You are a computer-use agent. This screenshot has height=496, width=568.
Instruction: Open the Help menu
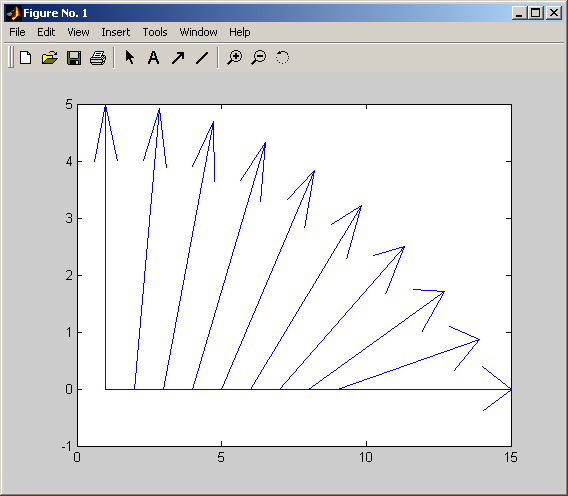[x=239, y=32]
